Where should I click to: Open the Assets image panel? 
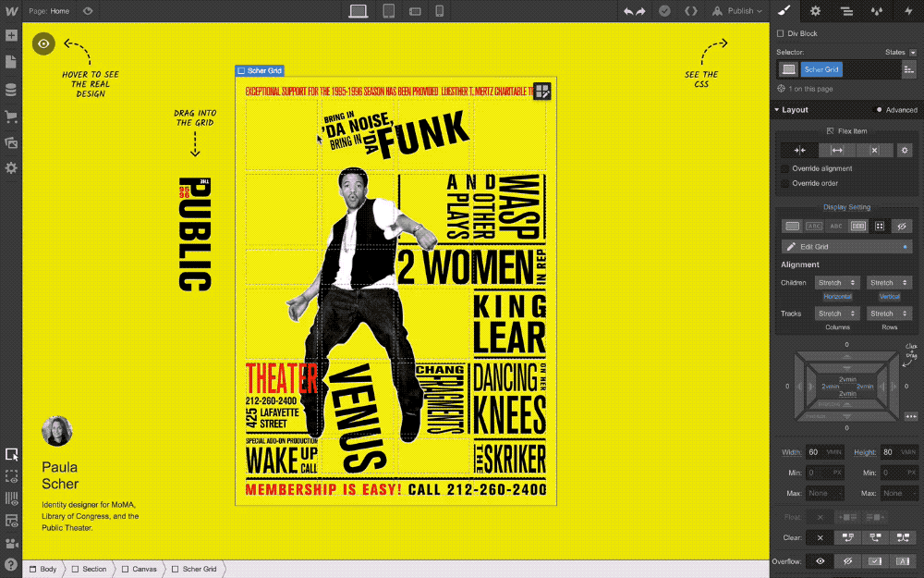point(11,142)
